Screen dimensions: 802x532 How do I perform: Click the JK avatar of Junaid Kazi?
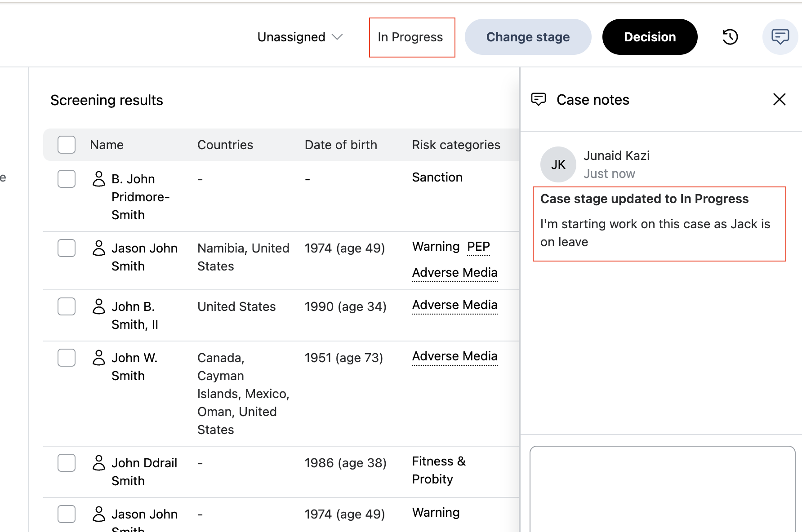(x=558, y=164)
